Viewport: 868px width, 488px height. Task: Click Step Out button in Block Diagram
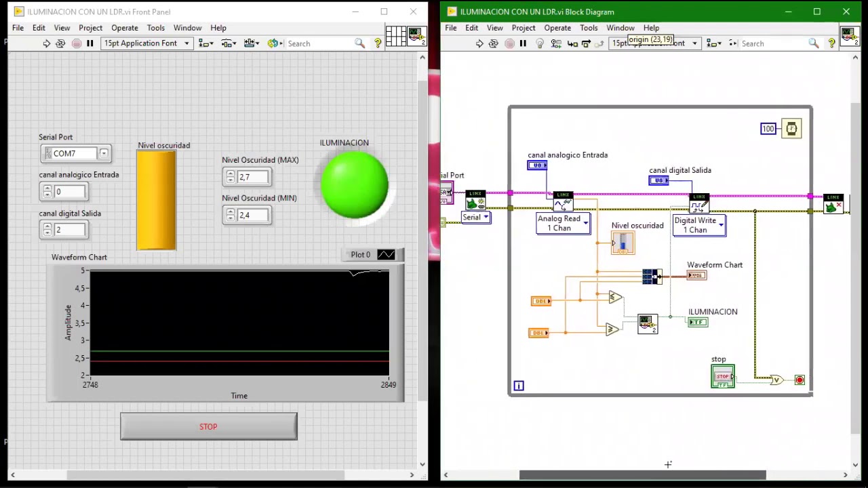point(599,43)
